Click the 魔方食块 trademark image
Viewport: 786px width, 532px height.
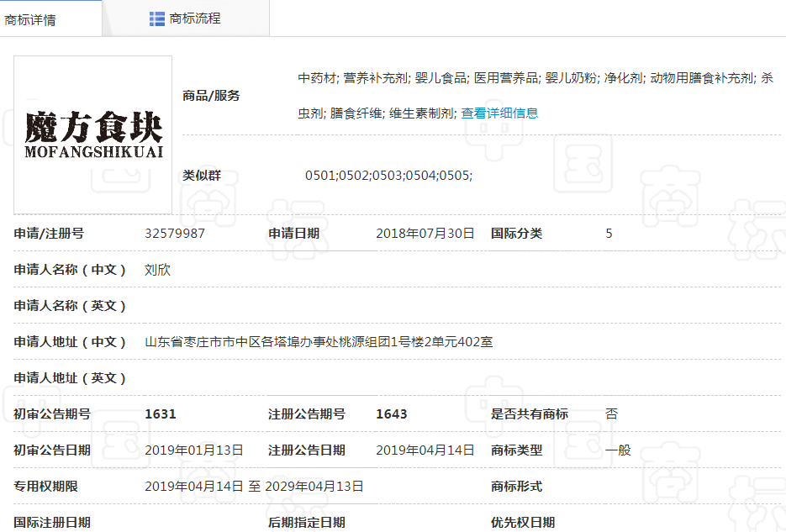click(x=93, y=134)
